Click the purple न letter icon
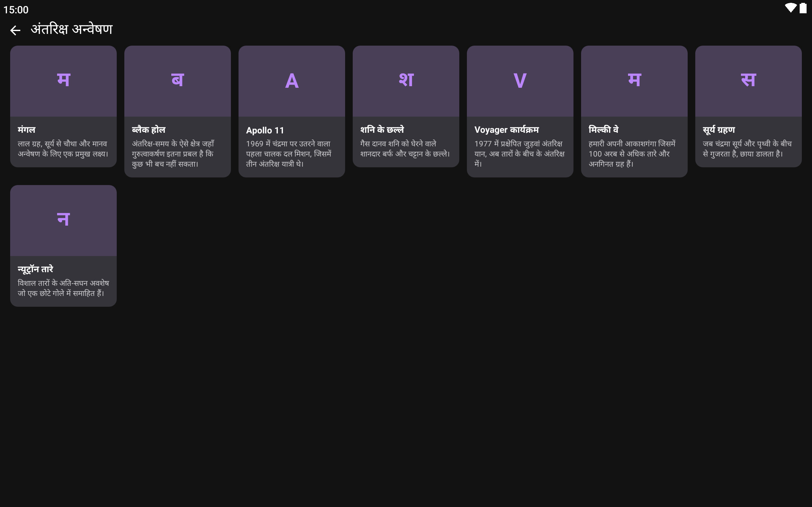The height and width of the screenshot is (507, 812). click(63, 220)
